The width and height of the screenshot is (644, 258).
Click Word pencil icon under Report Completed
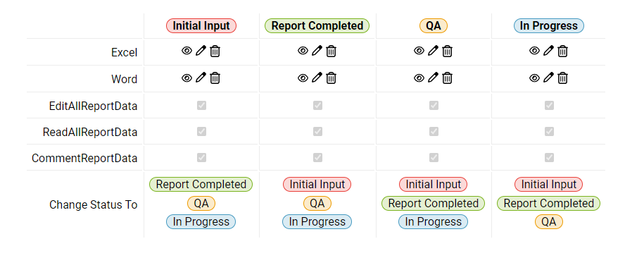coord(317,78)
